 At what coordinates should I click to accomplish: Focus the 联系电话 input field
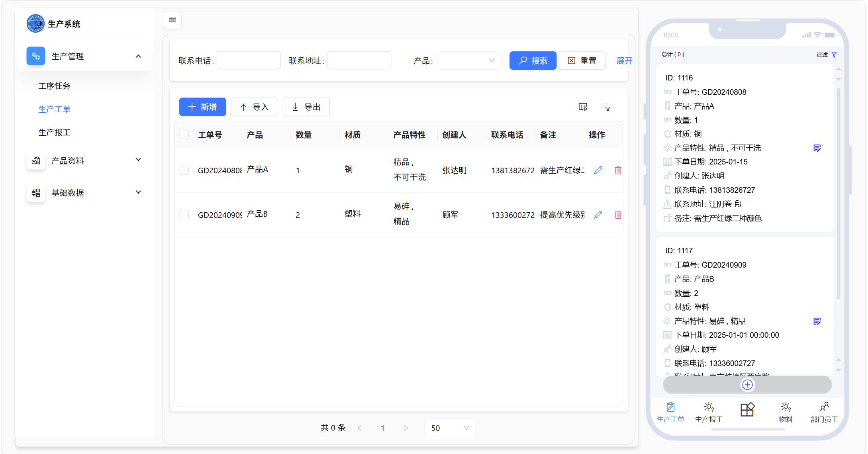249,61
